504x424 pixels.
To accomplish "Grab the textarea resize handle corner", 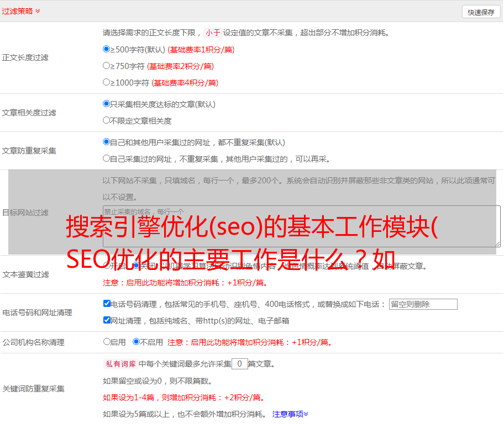I will pos(497,243).
